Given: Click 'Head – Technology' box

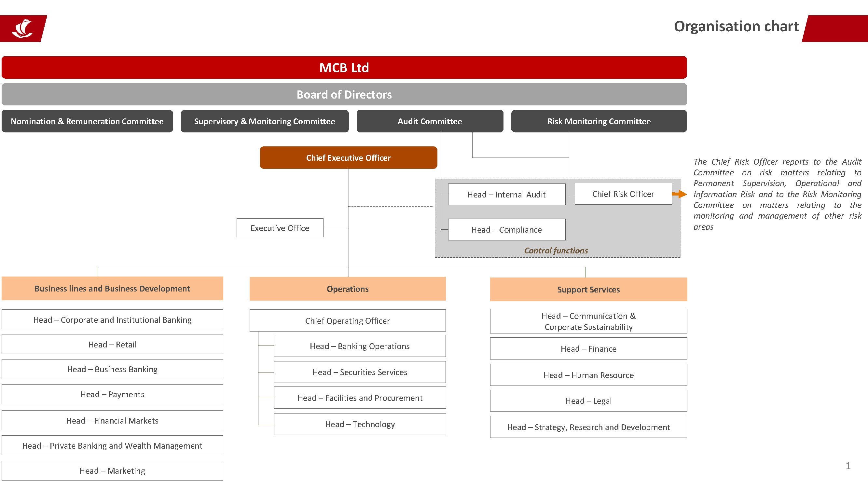Looking at the screenshot, I should click(x=360, y=424).
